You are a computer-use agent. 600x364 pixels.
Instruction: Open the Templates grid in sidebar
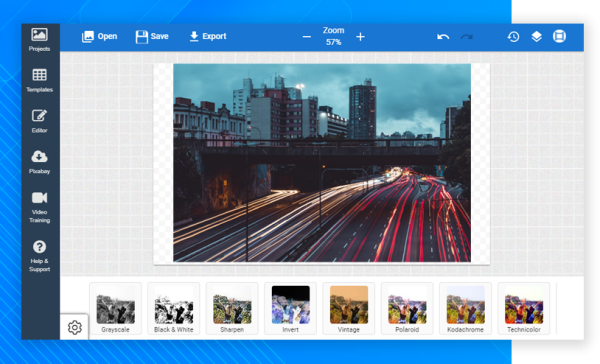pos(39,80)
